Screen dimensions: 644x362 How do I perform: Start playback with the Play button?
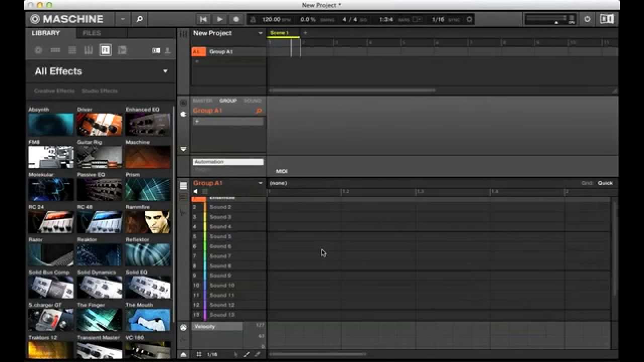(x=220, y=19)
